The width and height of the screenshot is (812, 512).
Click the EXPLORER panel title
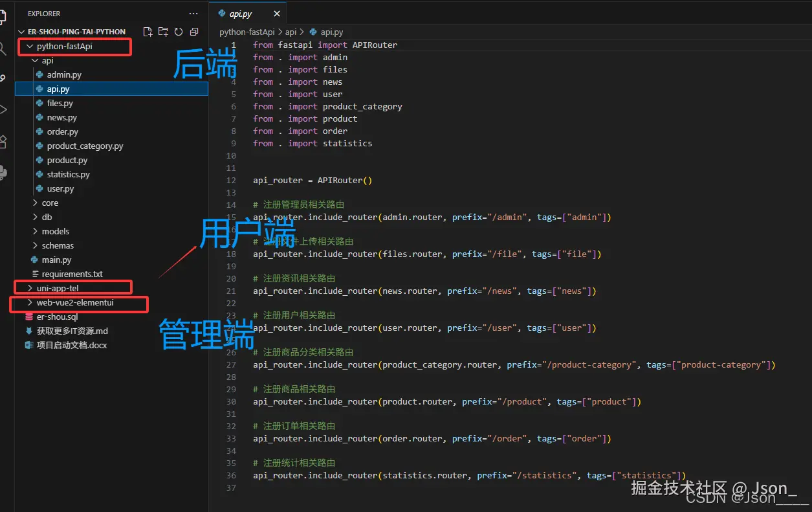[x=44, y=14]
